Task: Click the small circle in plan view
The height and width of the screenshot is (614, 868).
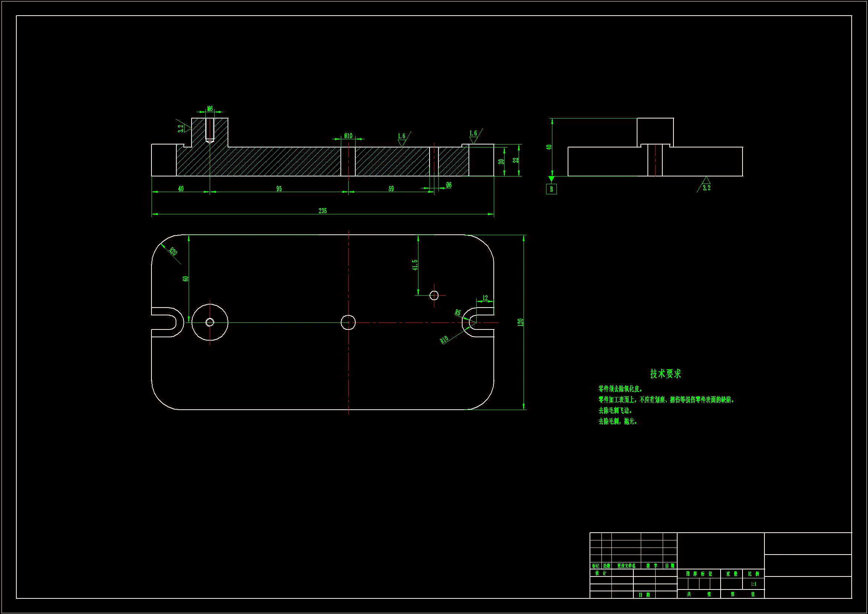Action: coord(434,295)
